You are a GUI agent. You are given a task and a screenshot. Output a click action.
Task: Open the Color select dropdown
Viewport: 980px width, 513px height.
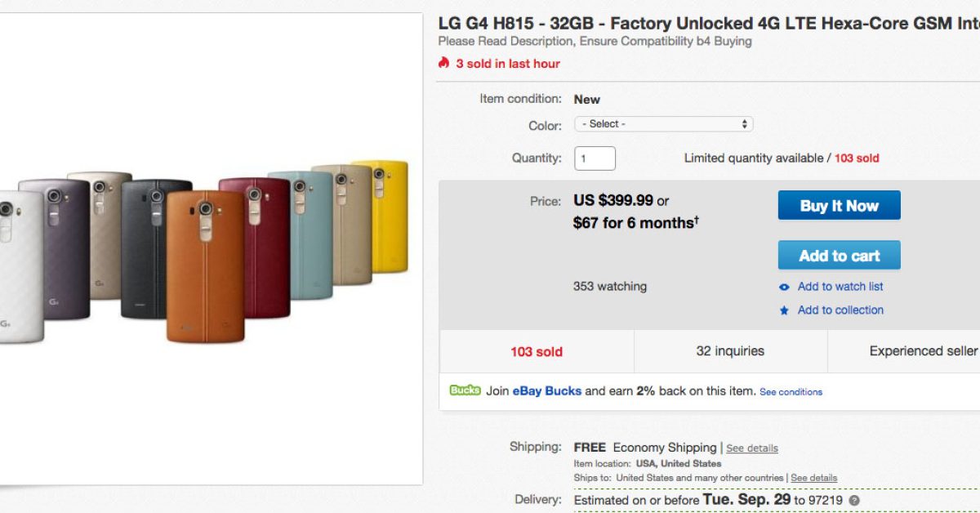[663, 124]
